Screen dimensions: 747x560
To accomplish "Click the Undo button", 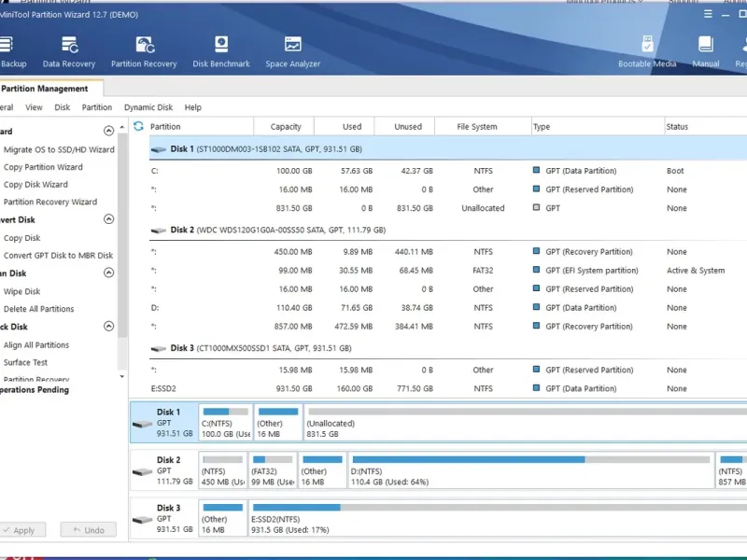I will (88, 530).
